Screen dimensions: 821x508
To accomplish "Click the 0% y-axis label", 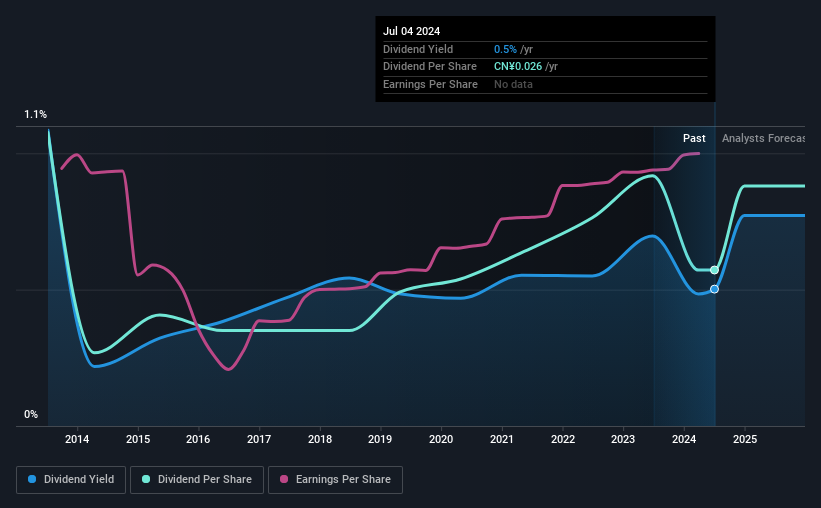I will click(31, 414).
